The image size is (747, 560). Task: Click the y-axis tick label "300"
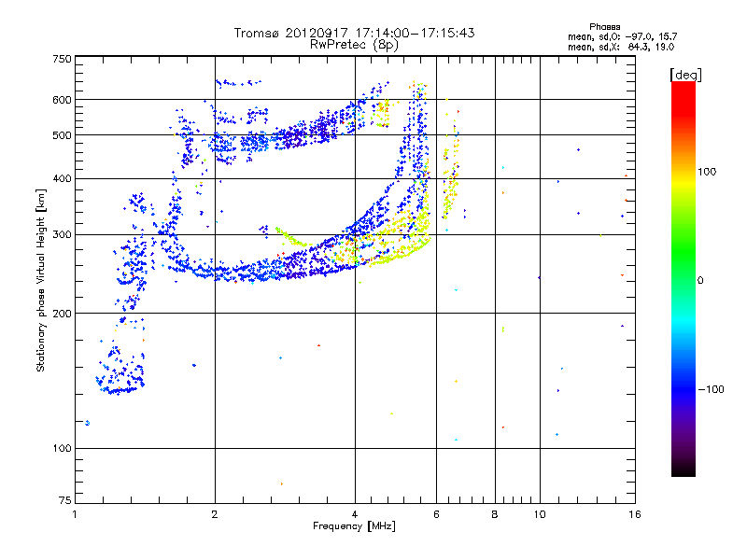coord(62,235)
